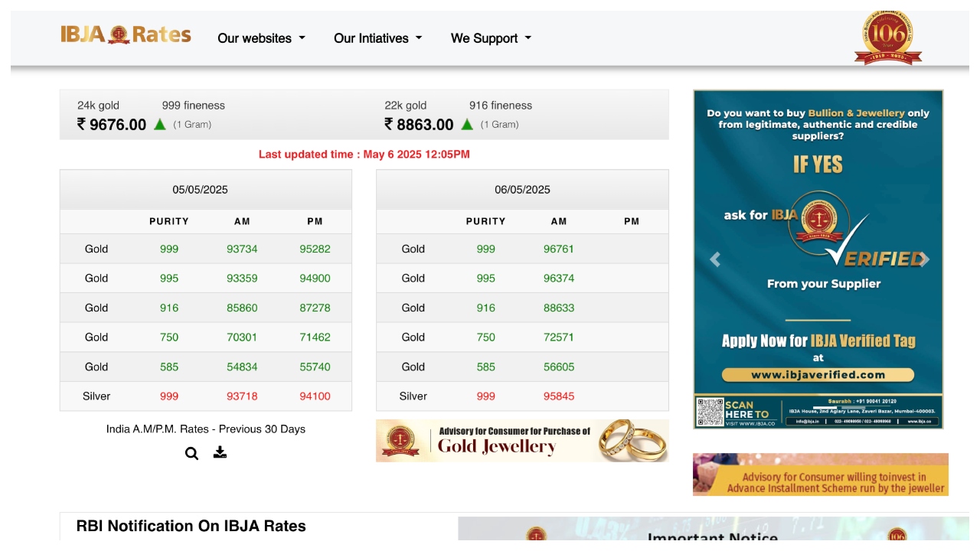
Task: Expand the We Support dropdown
Action: coord(491,38)
